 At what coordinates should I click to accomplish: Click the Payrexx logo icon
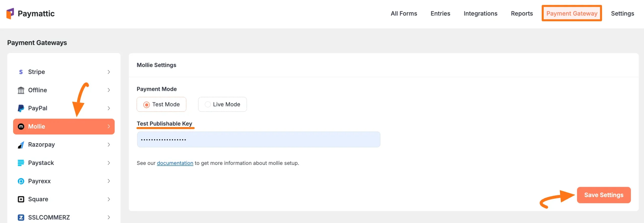click(21, 181)
